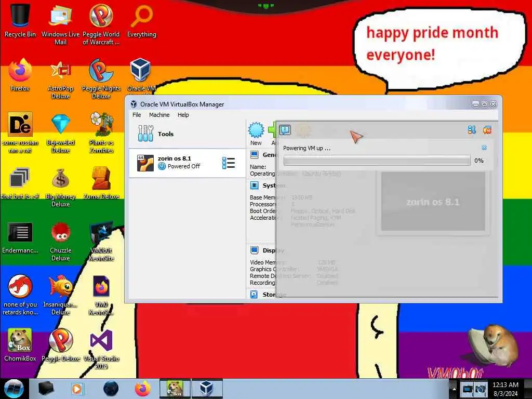Open Plants vs Zombies desktop shortcut

click(x=101, y=132)
